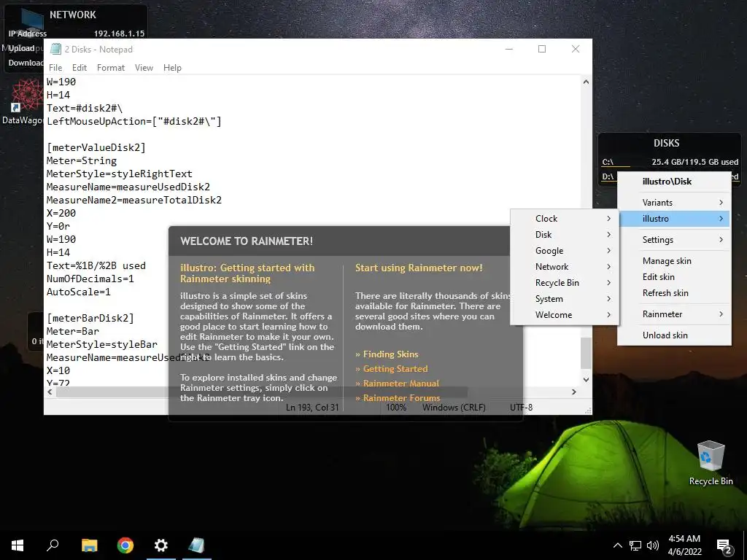Image resolution: width=747 pixels, height=560 pixels.
Task: Open network status tray icon
Action: pos(635,545)
